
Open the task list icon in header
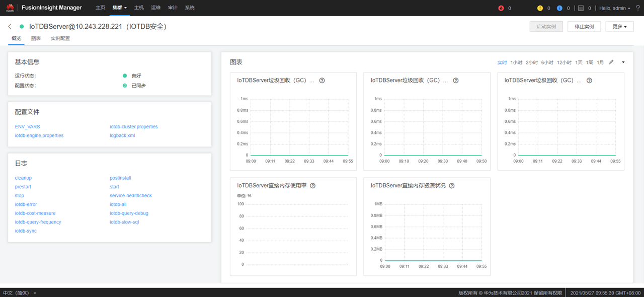[581, 8]
